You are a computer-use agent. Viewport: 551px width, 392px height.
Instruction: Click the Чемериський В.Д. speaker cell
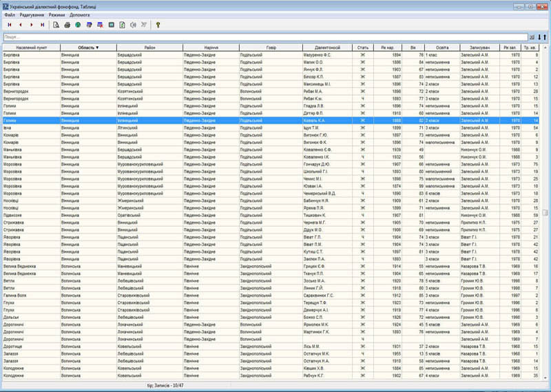point(327,194)
